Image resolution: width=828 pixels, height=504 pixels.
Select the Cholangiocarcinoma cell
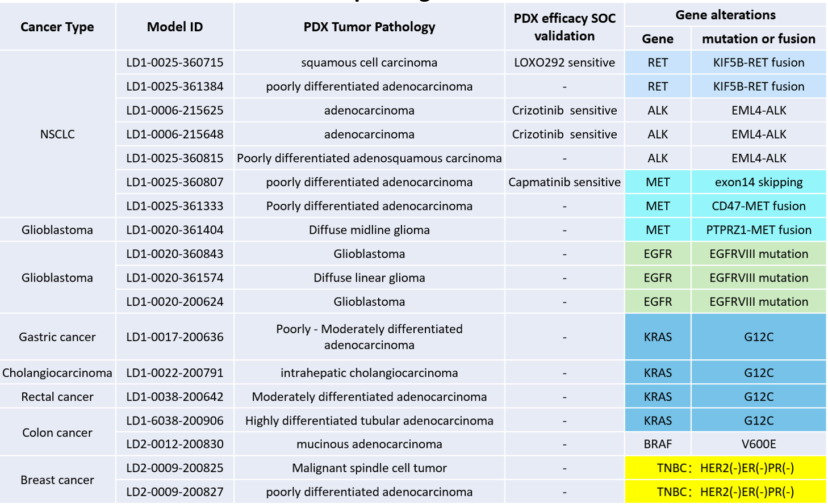click(x=57, y=373)
